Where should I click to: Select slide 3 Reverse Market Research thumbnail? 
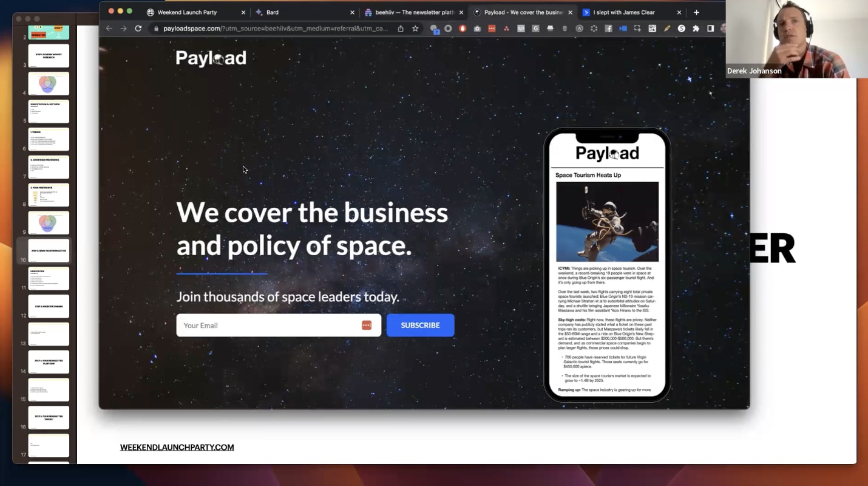tap(49, 56)
